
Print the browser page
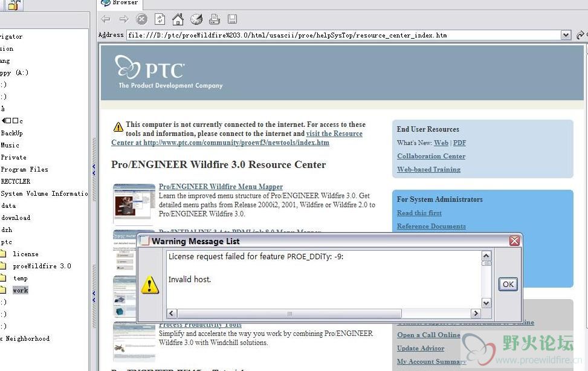point(215,19)
